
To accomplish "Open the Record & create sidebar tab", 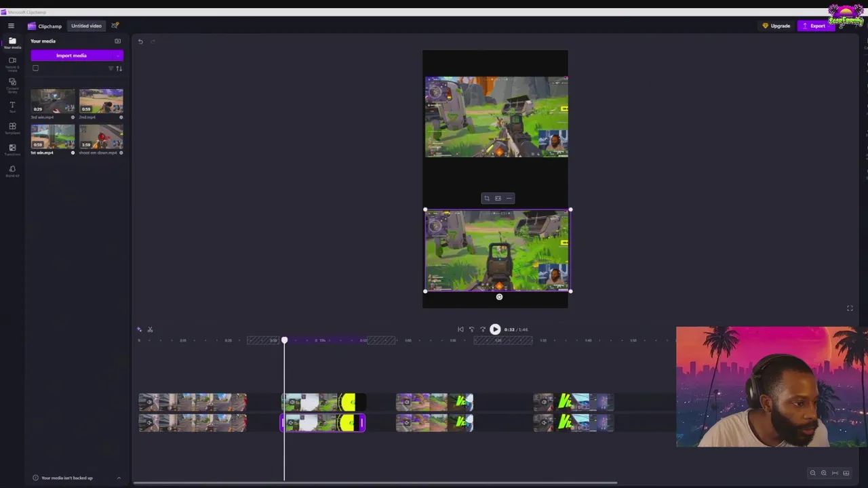I will coord(12,64).
